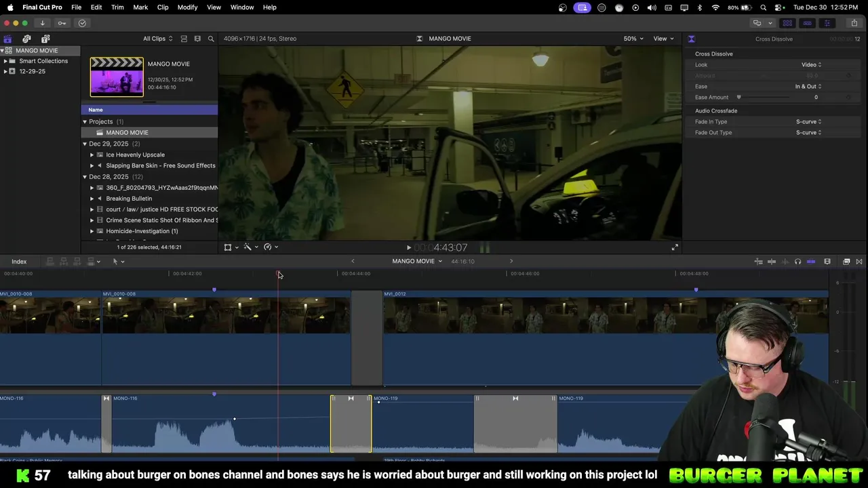Image resolution: width=868 pixels, height=488 pixels.
Task: Click the Import Media arrow button
Action: tap(42, 23)
